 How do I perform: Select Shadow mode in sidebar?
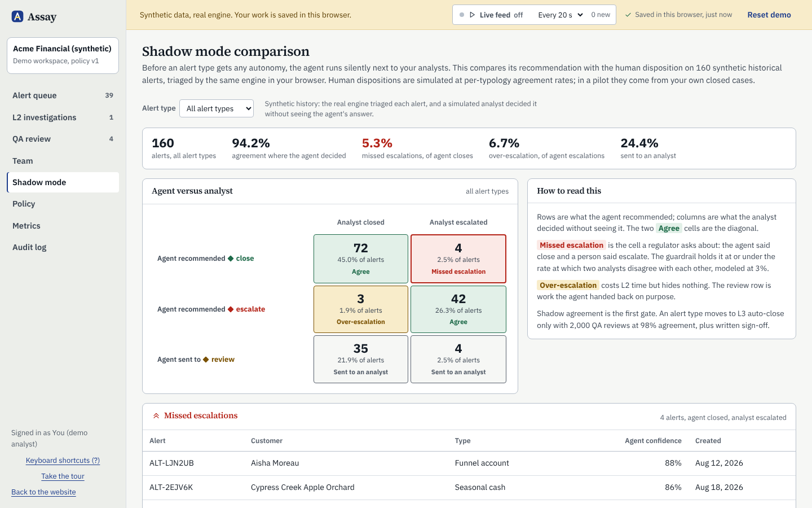tap(63, 182)
